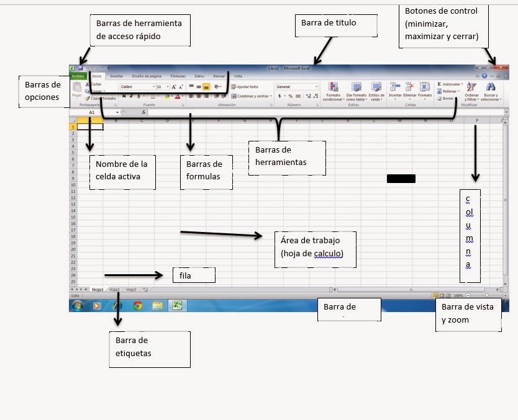Open the Calibri font name dropdown
Screen dimensions: 518x420
153,87
